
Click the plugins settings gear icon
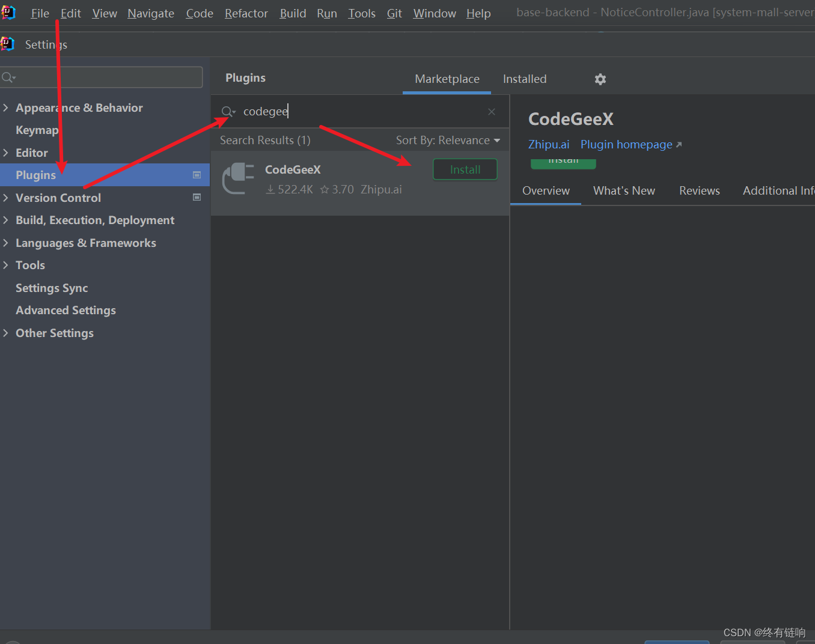tap(600, 79)
